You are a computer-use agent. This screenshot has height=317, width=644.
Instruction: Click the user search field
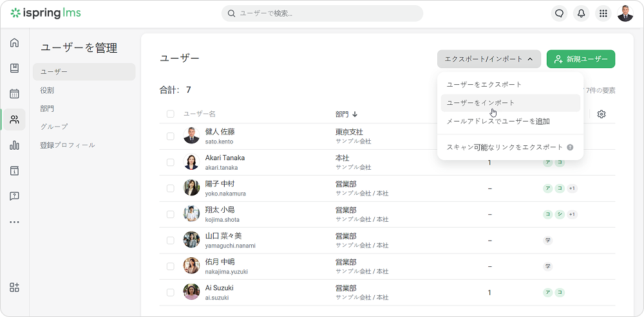pos(322,14)
